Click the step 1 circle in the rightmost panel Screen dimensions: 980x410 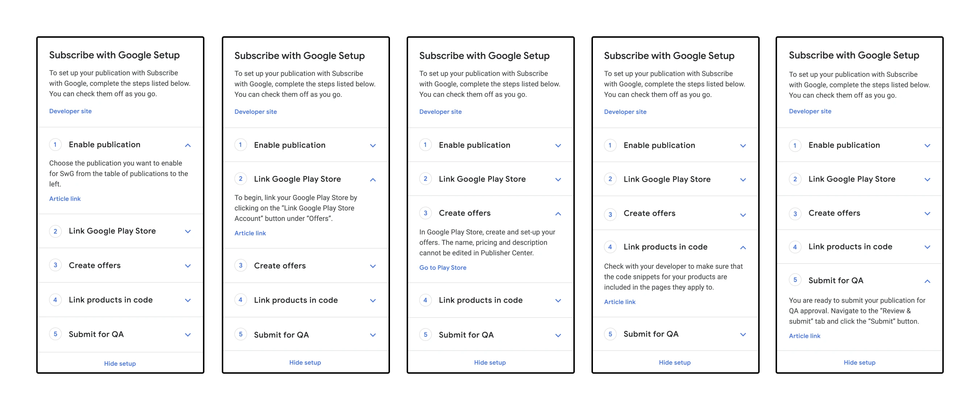(795, 145)
